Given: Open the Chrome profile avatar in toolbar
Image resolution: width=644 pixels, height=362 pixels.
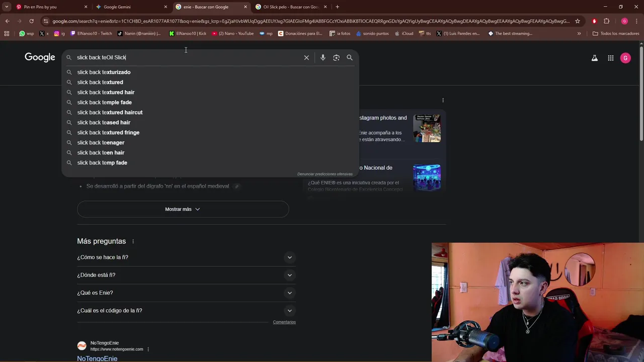Looking at the screenshot, I should (624, 21).
